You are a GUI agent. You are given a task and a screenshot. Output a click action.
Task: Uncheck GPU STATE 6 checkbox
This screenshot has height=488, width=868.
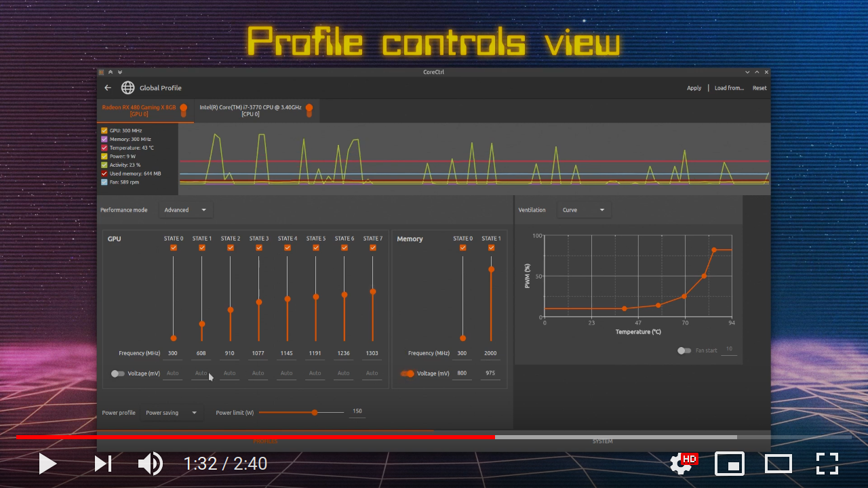coord(344,248)
